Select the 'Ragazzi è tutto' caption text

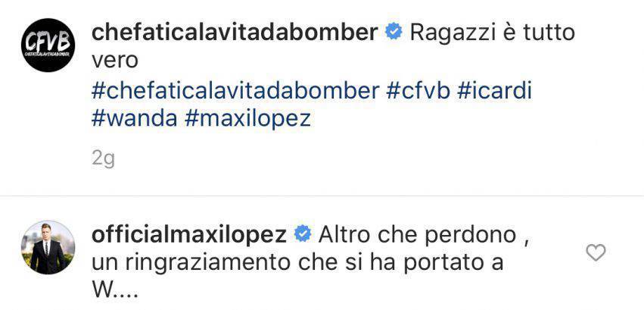492,33
